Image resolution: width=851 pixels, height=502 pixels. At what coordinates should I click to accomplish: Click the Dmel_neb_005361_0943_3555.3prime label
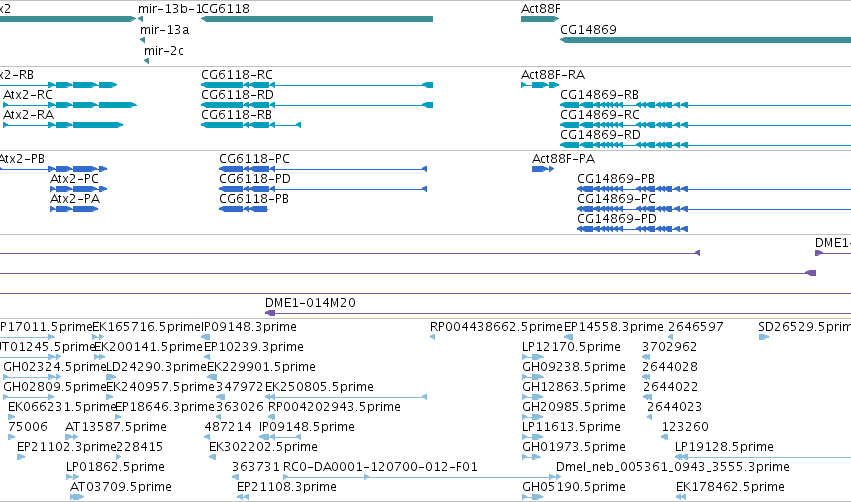point(672,468)
